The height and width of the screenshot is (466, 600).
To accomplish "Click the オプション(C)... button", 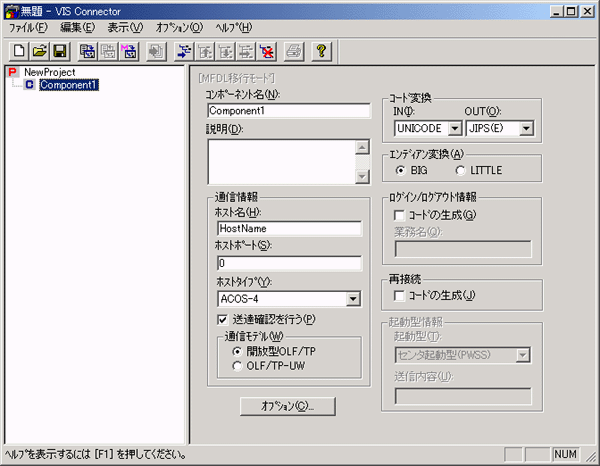I will click(287, 406).
